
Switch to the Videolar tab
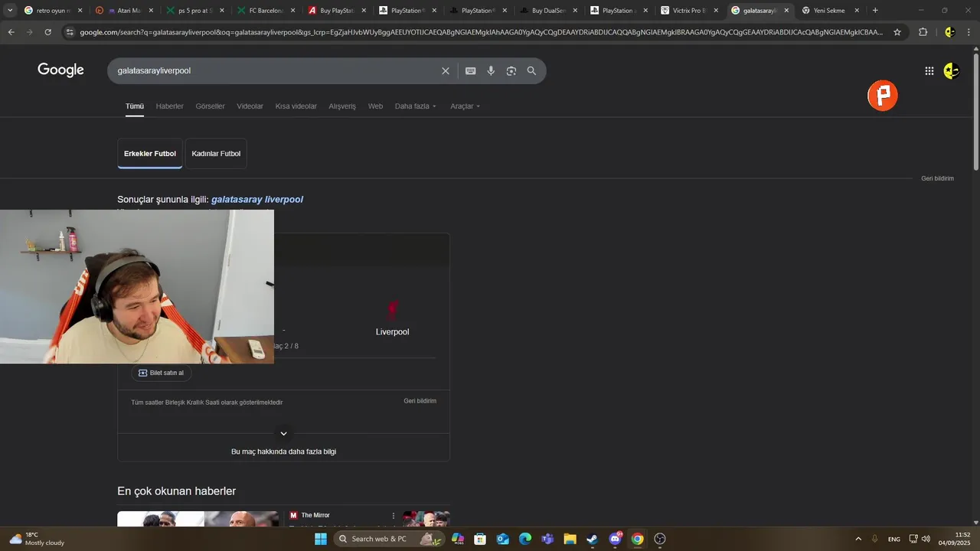click(250, 106)
